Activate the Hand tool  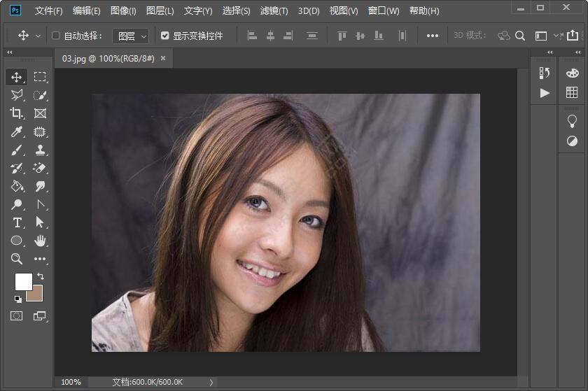click(x=40, y=241)
